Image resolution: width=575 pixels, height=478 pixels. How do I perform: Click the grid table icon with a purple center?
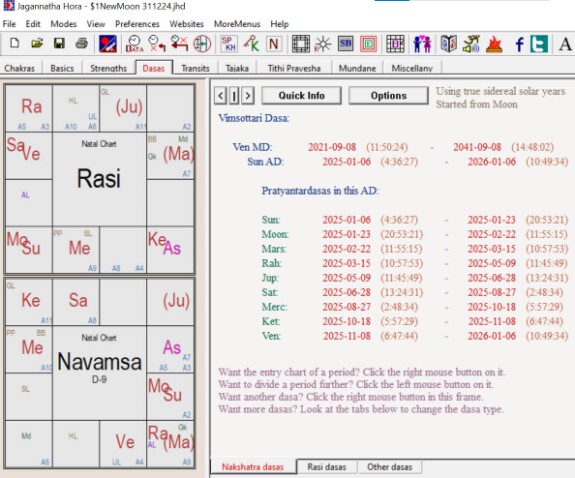point(395,44)
